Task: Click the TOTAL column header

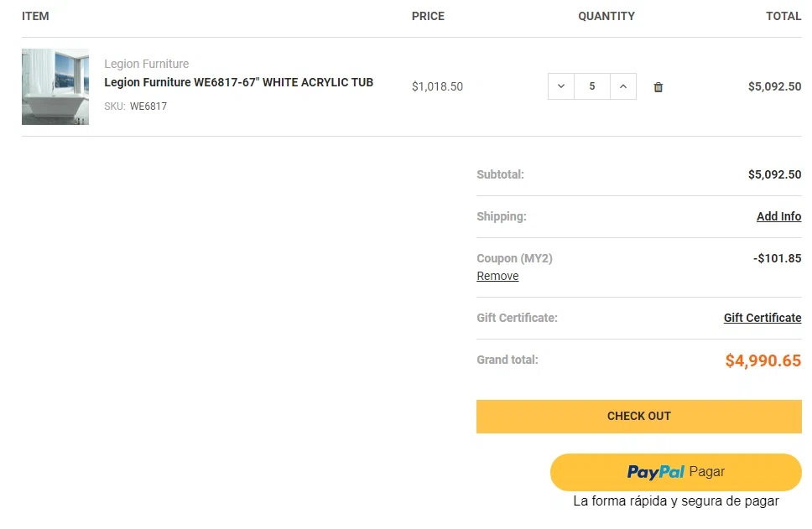Action: 783,16
